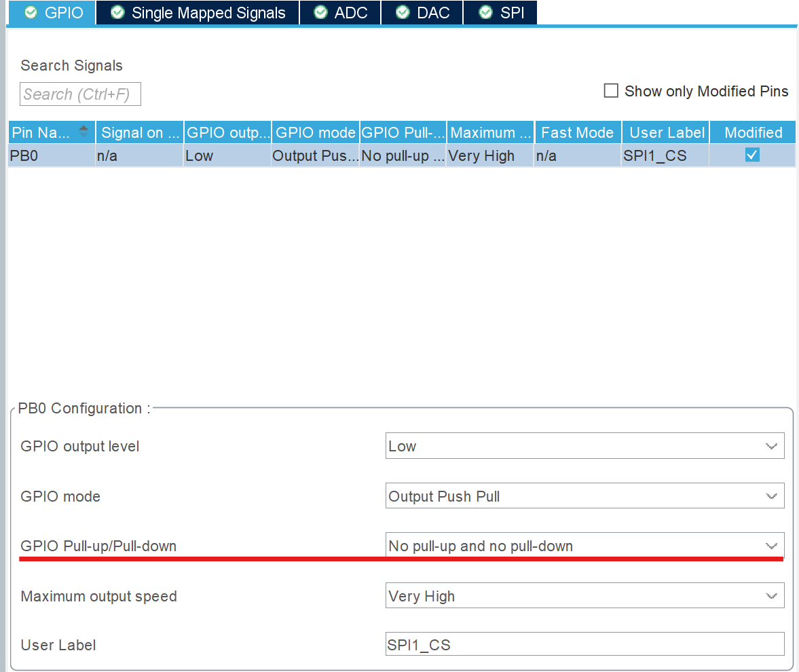Image resolution: width=799 pixels, height=672 pixels.
Task: Click the Low output level cell in PB0 row
Action: 227,155
